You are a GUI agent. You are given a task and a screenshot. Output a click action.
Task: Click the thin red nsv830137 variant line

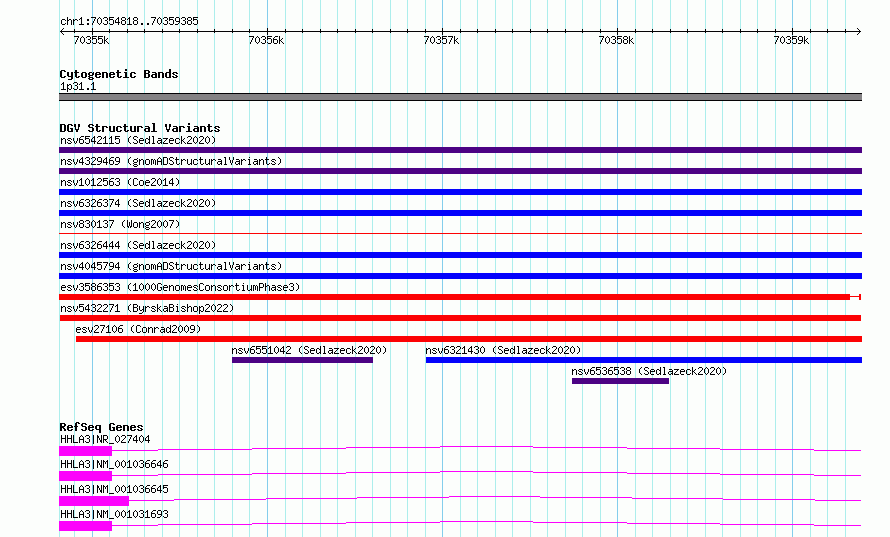pos(460,233)
